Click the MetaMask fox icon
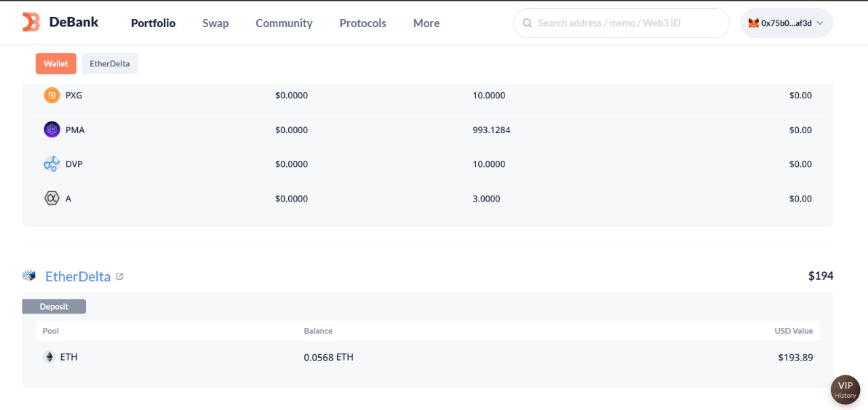This screenshot has width=868, height=410. pos(753,23)
